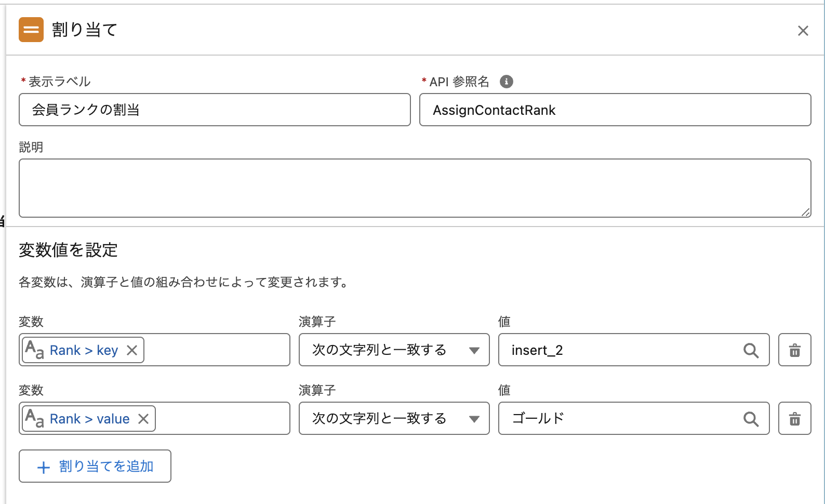The width and height of the screenshot is (825, 504).
Task: Remove the Rank > value variable pill
Action: point(144,419)
